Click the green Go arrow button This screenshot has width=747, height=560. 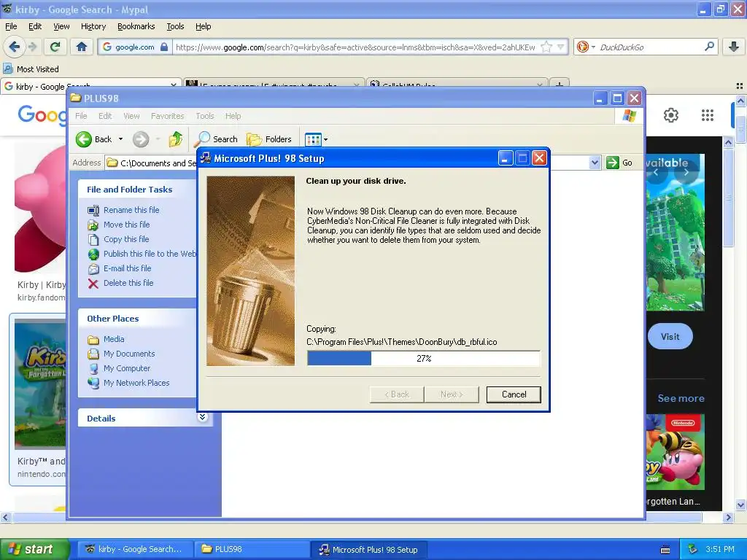point(613,163)
